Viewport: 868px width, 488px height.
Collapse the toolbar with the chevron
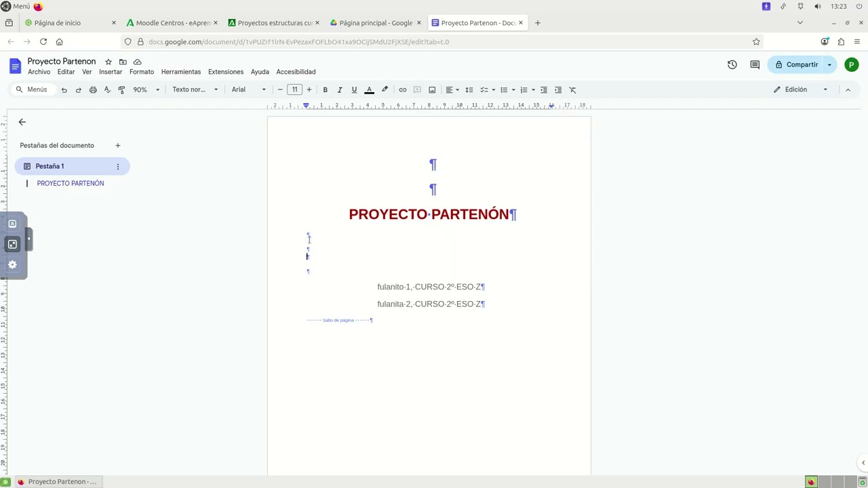click(x=848, y=89)
